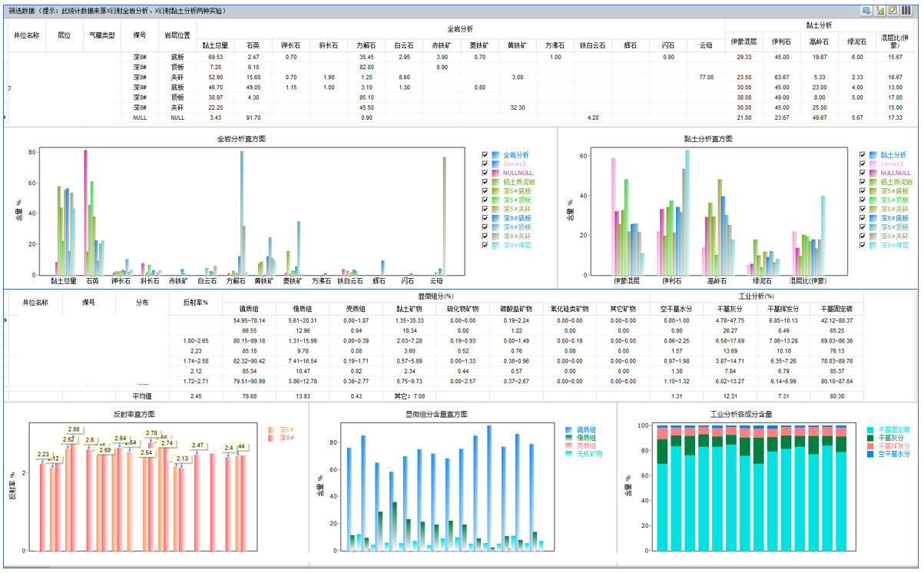Screen dimensions: 924x573
Task: Uncheck 黏土分析 series in clay chart legend
Action: 863,155
